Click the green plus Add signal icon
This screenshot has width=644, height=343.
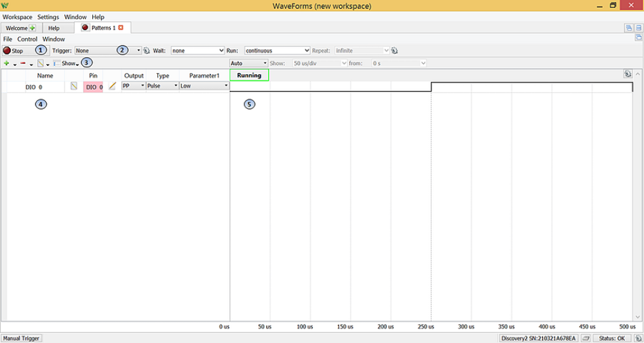[x=6, y=63]
